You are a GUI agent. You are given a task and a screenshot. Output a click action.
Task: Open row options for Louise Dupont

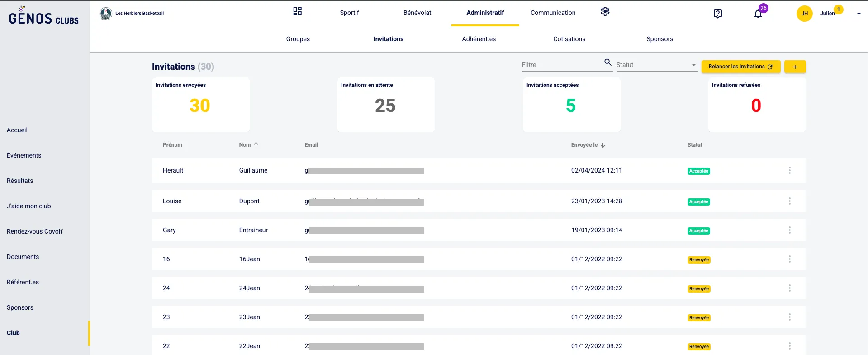789,201
